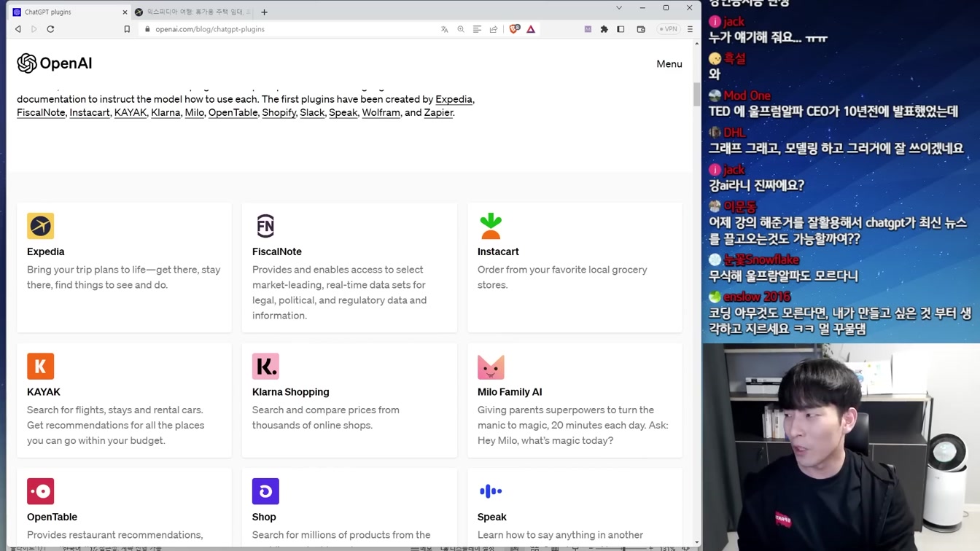Image resolution: width=980 pixels, height=551 pixels.
Task: Click the Milo Family AI card title
Action: tap(510, 392)
